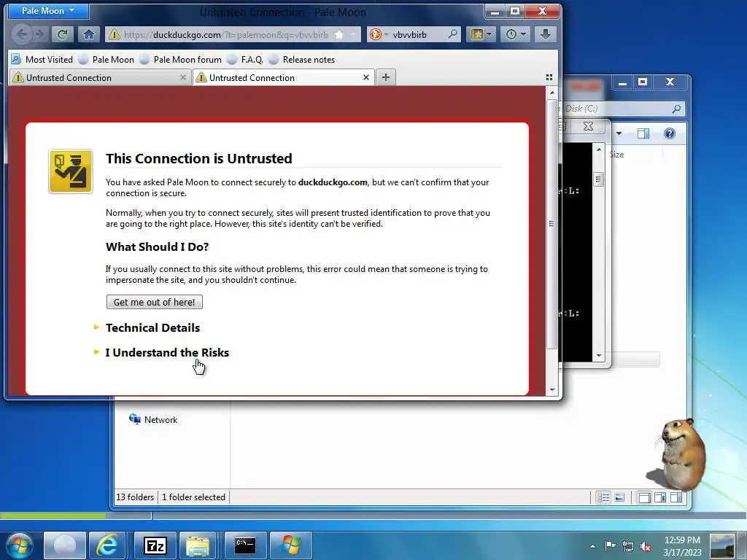Open the Most Visited bookmarks folder
747x560 pixels.
pyautogui.click(x=42, y=60)
